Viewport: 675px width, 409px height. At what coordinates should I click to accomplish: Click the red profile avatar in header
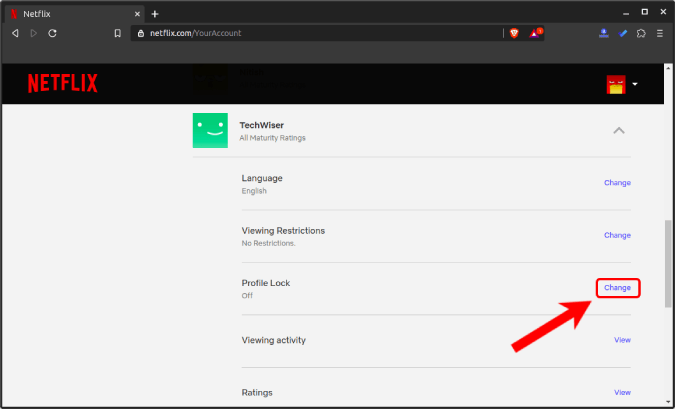(x=616, y=84)
